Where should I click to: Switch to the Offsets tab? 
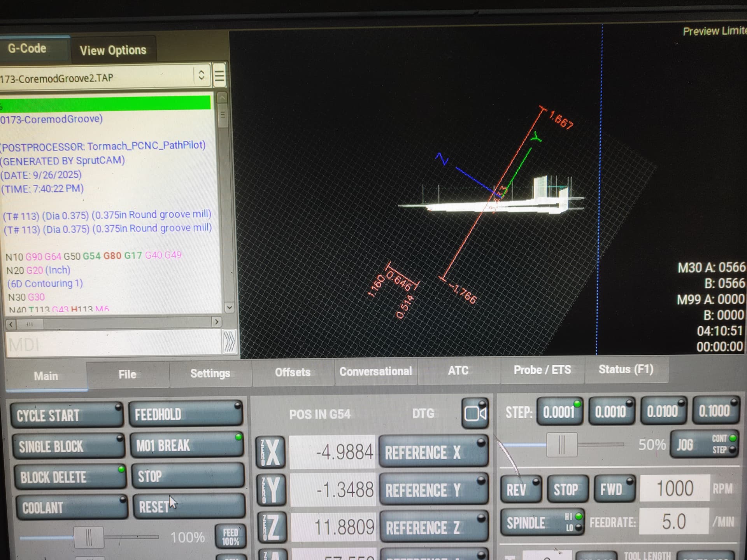click(x=293, y=373)
